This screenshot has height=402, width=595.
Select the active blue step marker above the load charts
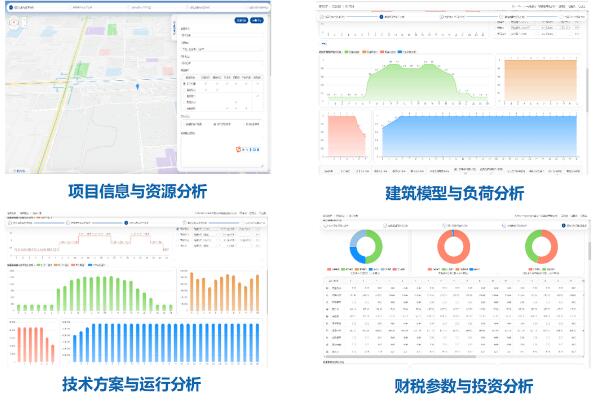pos(381,17)
